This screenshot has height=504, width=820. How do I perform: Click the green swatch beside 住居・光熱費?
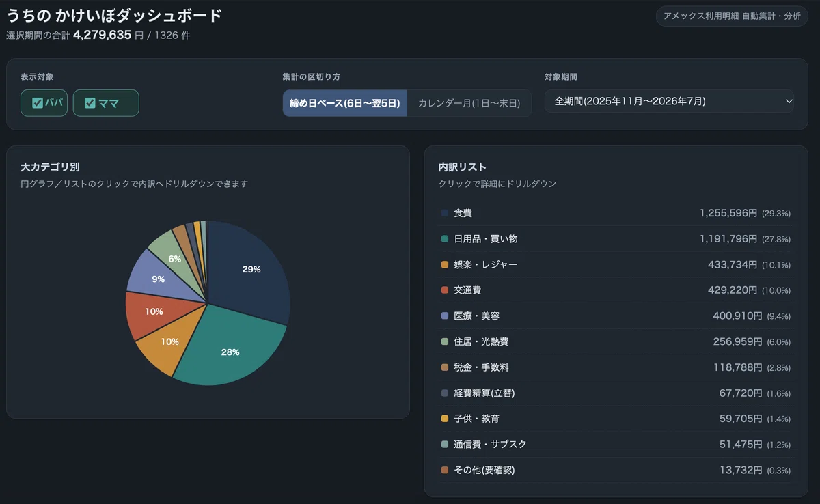445,341
